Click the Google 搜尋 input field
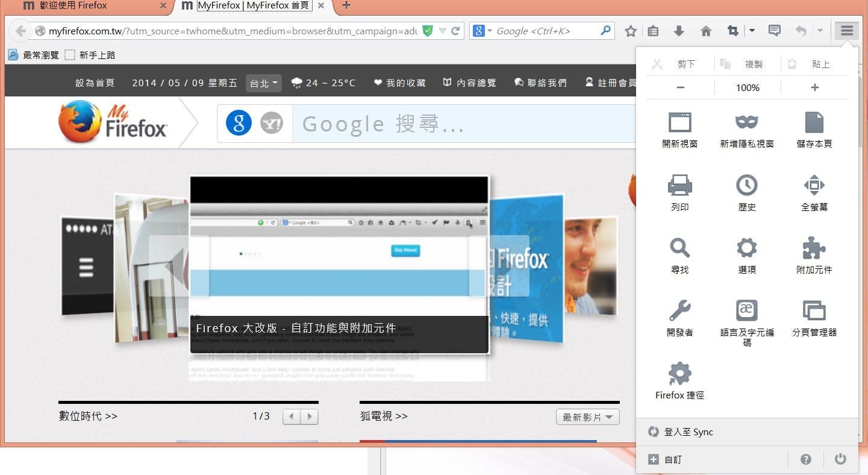Screen dimensions: 868x475 (x=464, y=124)
